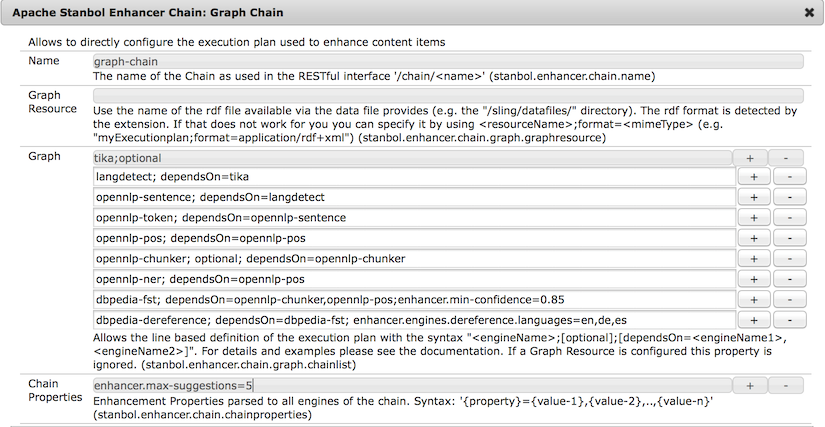The height and width of the screenshot is (427, 825).
Task: Click the dbpedia-dereference entry field
Action: (412, 320)
